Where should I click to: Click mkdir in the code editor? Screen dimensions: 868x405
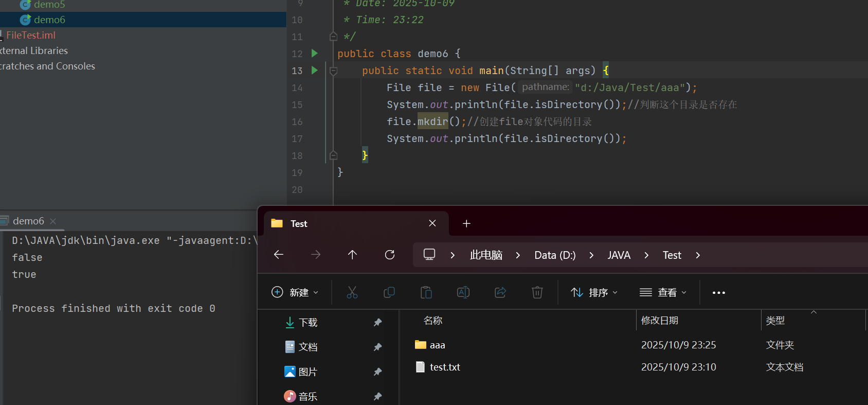432,121
